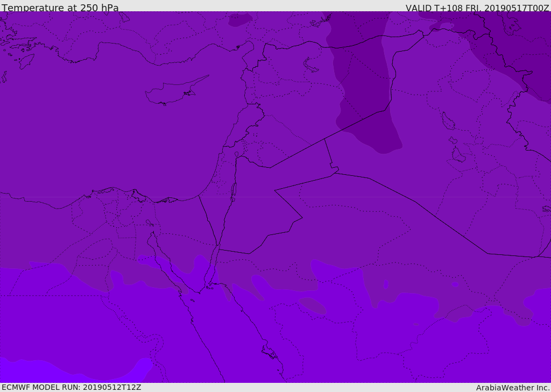Open the ArabiaWeather Inc credit label

[x=513, y=388]
